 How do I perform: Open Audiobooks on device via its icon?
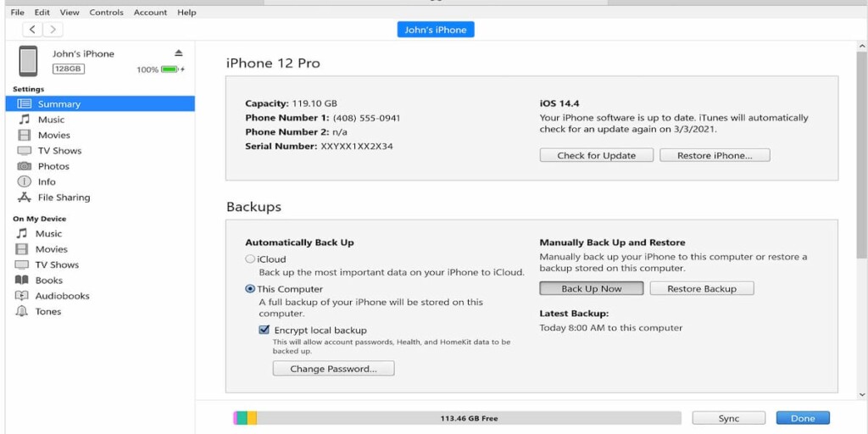tap(21, 296)
